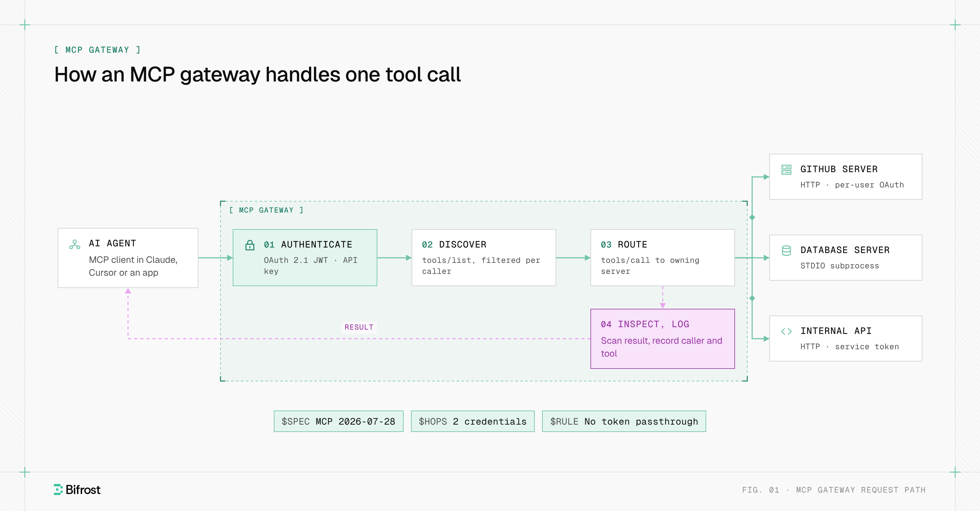
Task: Click the AI AGENT heading text
Action: [x=112, y=243]
